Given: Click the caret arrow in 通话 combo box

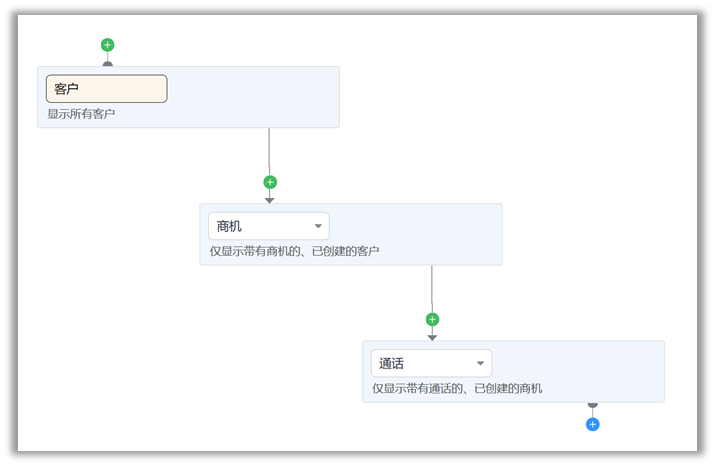Looking at the screenshot, I should [x=480, y=363].
